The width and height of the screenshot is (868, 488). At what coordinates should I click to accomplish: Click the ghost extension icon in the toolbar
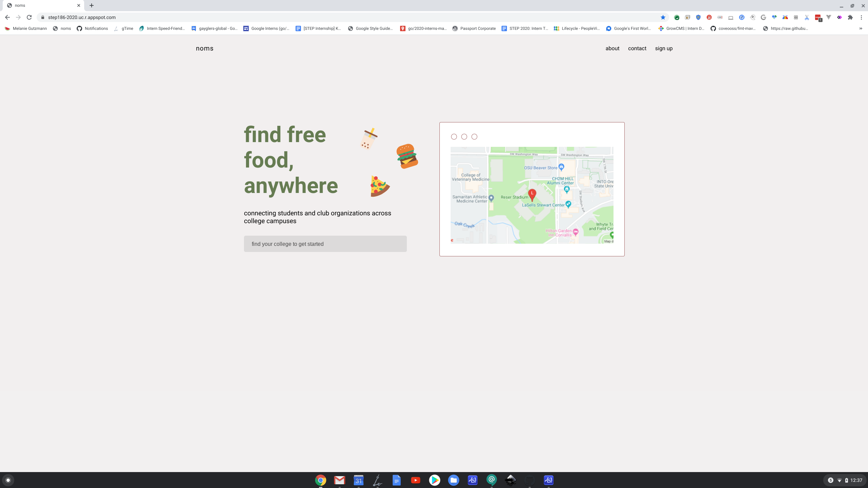pos(753,17)
